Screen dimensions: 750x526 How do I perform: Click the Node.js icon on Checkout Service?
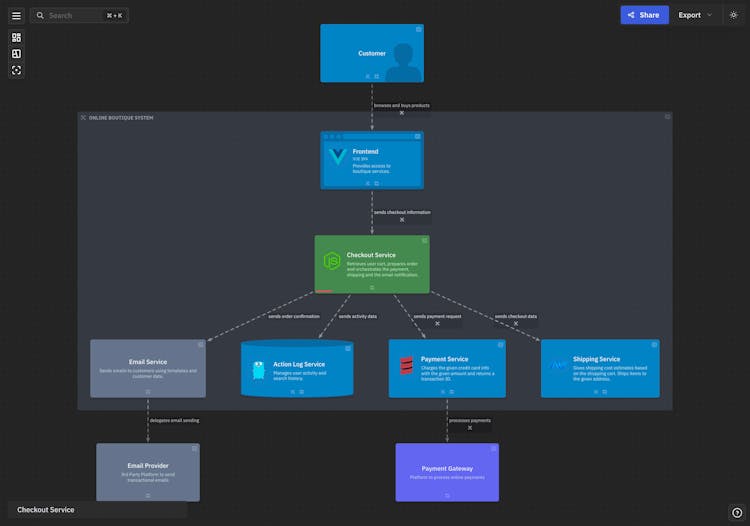(331, 261)
